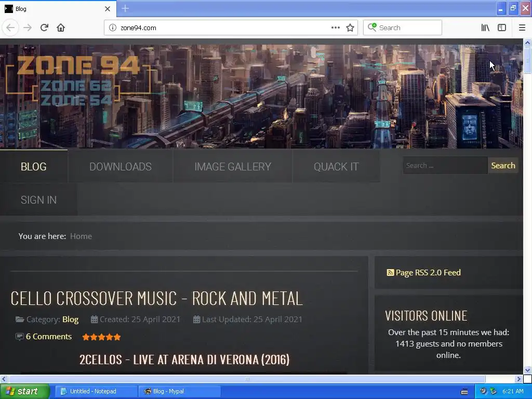This screenshot has width=532, height=399.
Task: Click the comments speech bubble icon
Action: click(20, 337)
